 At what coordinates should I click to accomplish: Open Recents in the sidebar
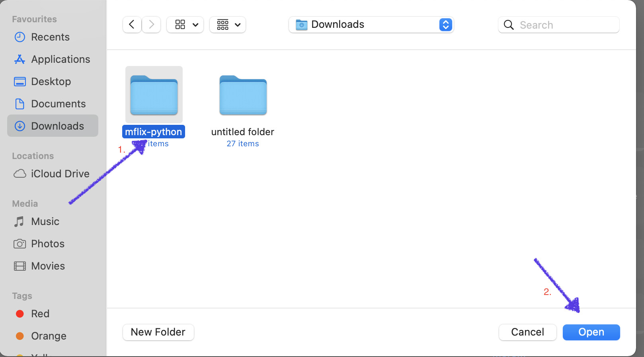coord(50,37)
